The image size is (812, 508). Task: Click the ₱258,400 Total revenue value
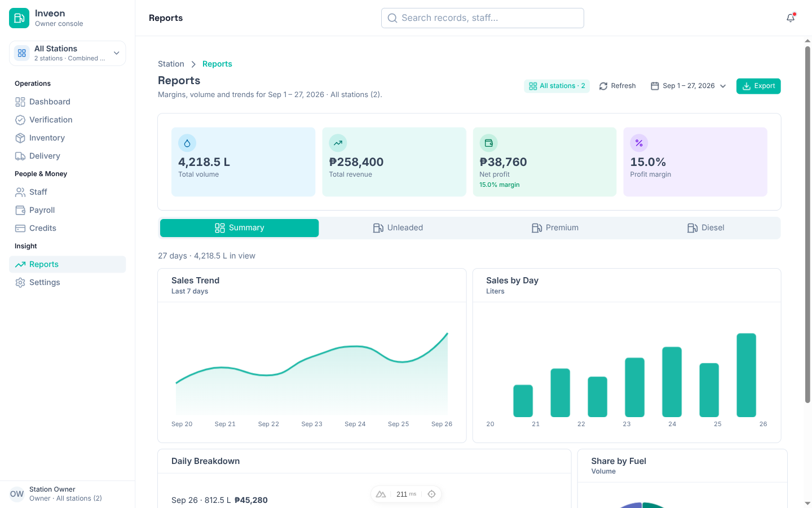pyautogui.click(x=356, y=162)
